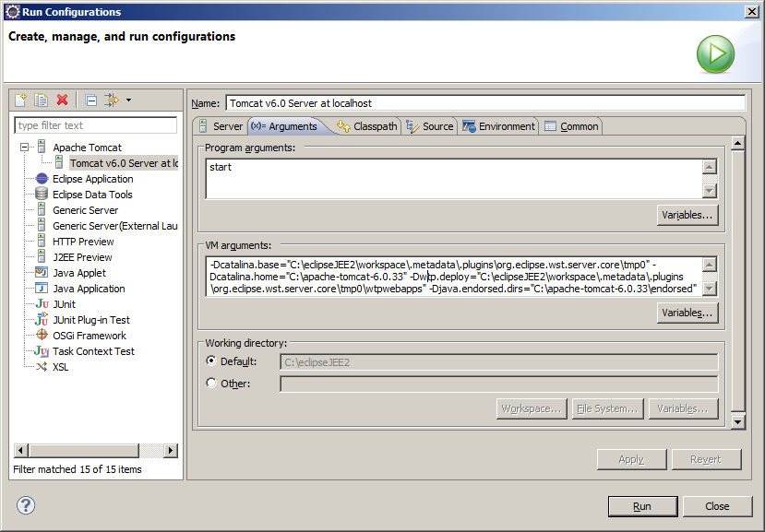Click the Run button
Screen dimensions: 765x532
tap(642, 506)
